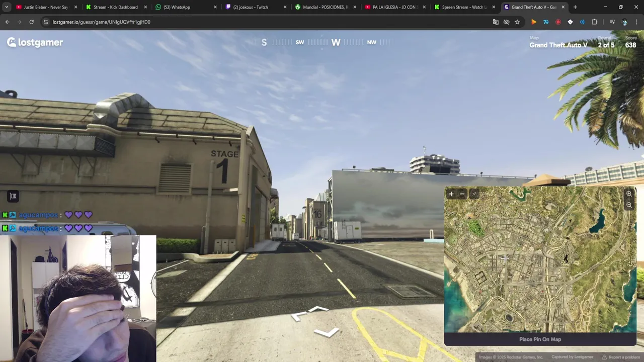Click the red record extension icon
This screenshot has height=362, width=644.
tap(558, 22)
